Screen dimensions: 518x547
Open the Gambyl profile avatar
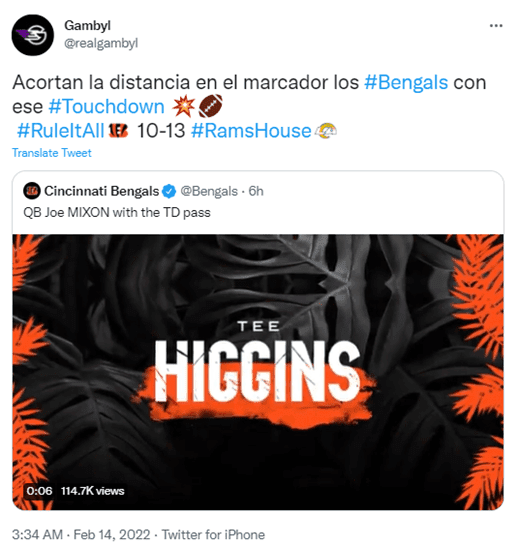32,35
